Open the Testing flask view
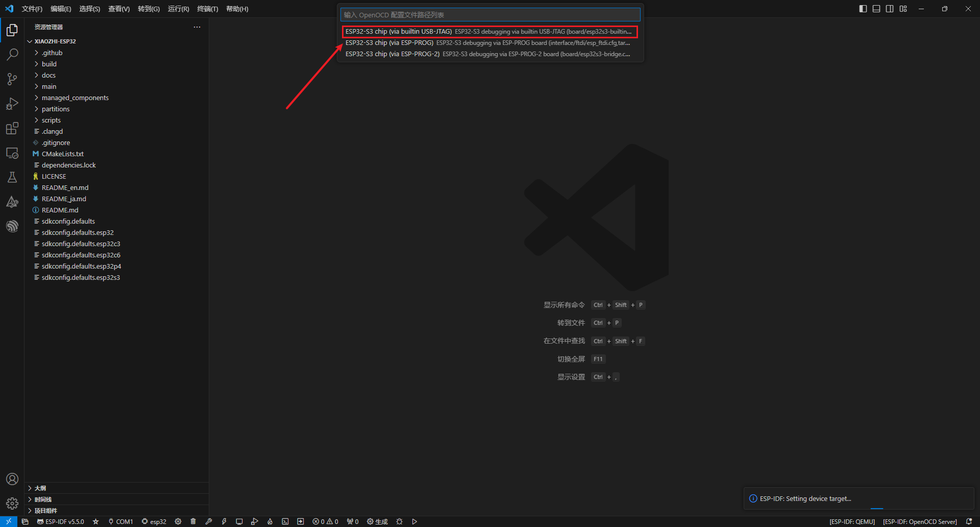The width and height of the screenshot is (980, 527). coord(12,177)
